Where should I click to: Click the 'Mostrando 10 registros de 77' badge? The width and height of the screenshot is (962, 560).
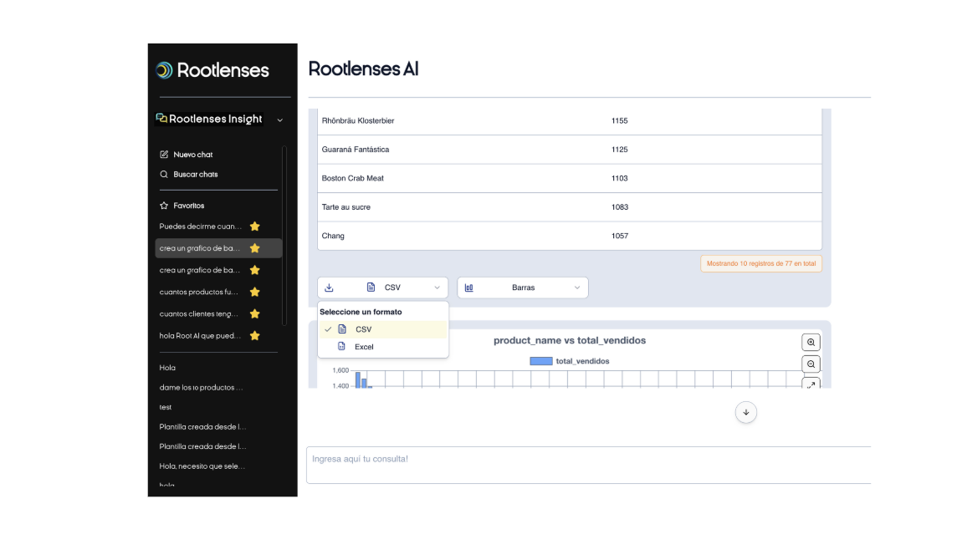(x=760, y=263)
